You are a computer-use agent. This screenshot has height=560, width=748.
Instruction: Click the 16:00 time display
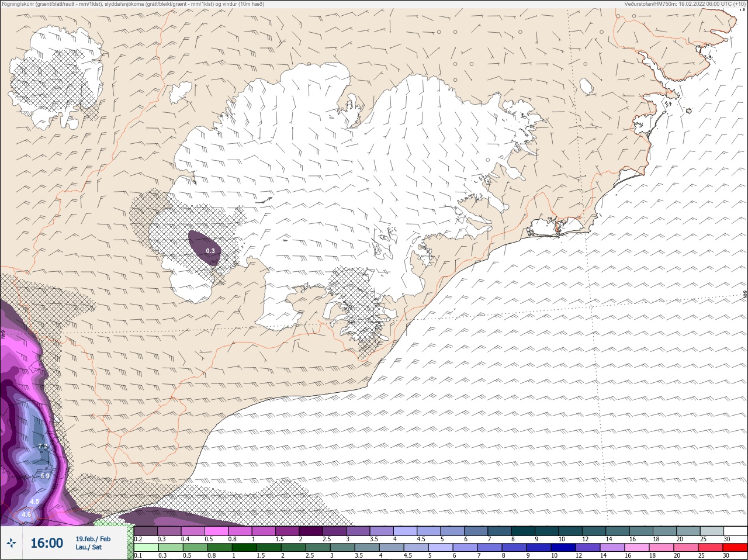(x=47, y=543)
